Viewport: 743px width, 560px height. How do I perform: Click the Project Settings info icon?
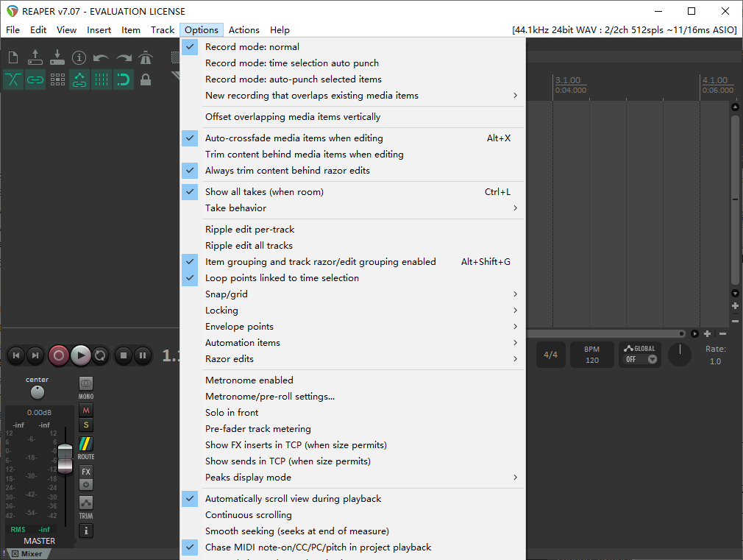79,57
